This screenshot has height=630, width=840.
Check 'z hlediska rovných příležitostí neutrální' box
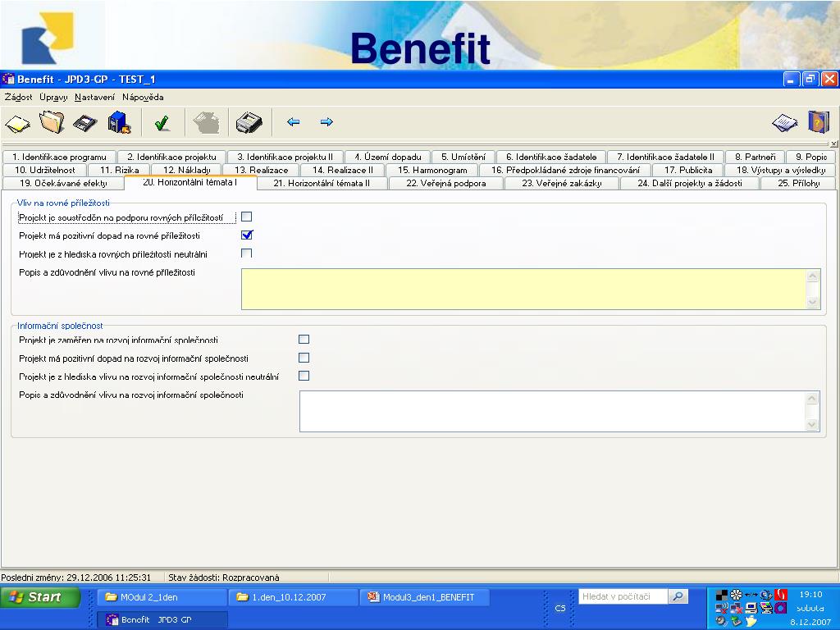point(246,253)
